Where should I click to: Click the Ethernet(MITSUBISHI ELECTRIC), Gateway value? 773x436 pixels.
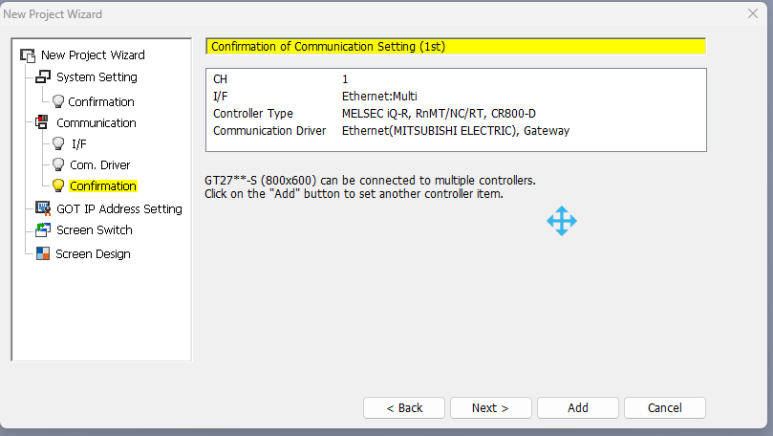(x=456, y=131)
